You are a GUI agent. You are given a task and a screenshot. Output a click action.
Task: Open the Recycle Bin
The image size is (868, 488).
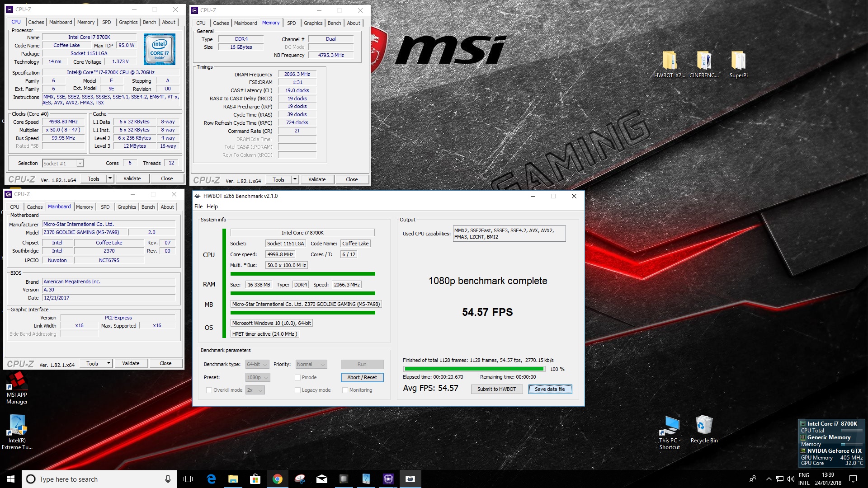pyautogui.click(x=704, y=429)
